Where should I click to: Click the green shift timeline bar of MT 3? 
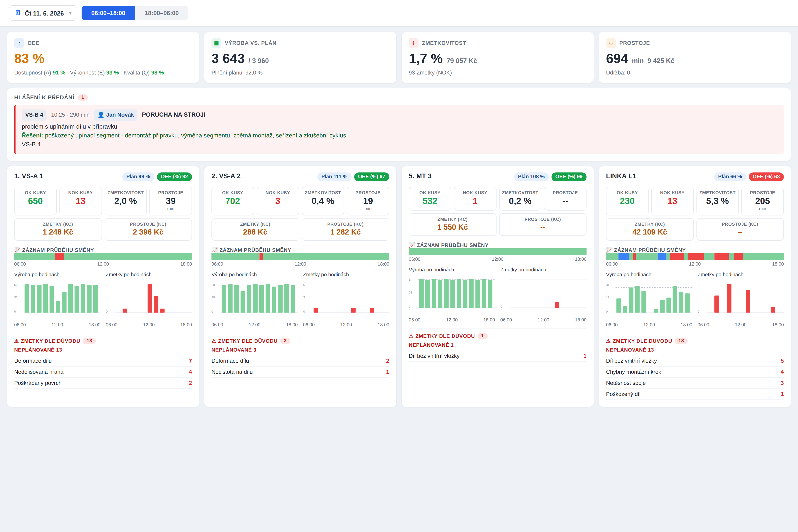[x=497, y=252]
